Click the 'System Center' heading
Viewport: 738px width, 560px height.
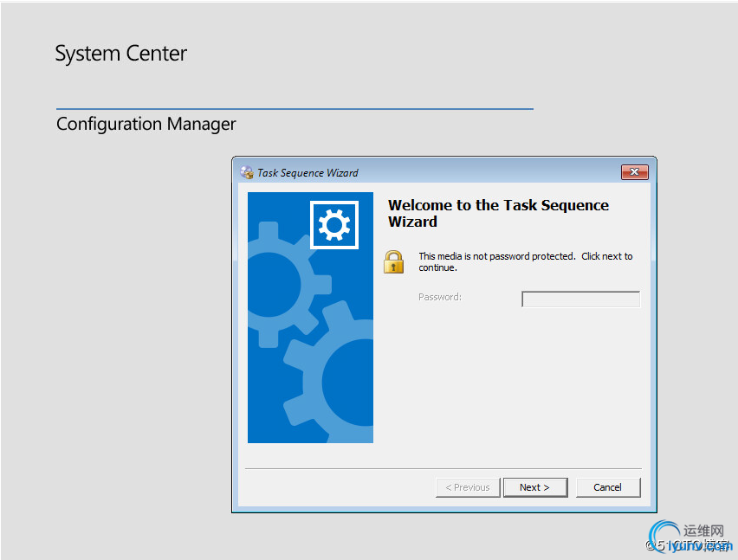coord(121,54)
